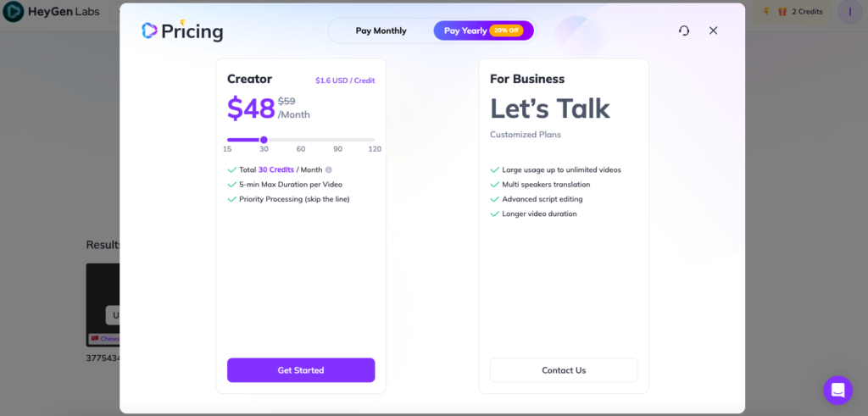
Task: Click the Pricing logo icon in the dialog
Action: pos(150,31)
